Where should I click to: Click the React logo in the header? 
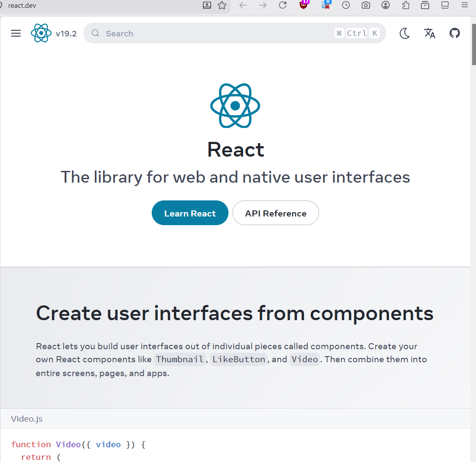[x=41, y=33]
